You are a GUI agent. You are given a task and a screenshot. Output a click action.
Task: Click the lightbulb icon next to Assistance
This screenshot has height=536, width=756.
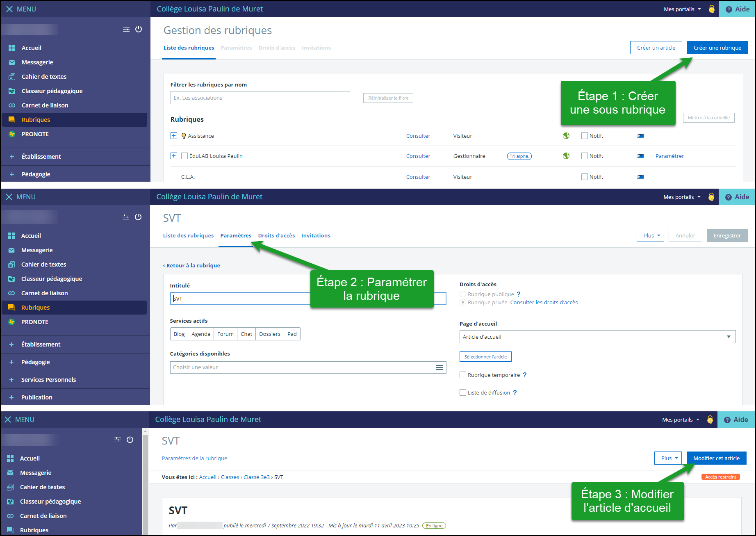coord(184,136)
